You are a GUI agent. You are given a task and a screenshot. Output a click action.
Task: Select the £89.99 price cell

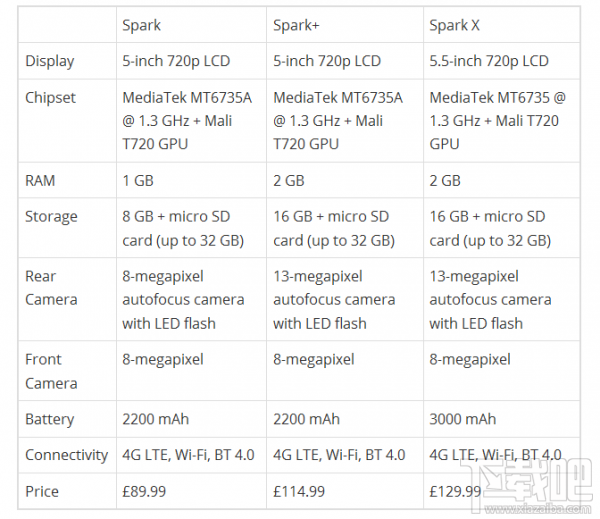pos(144,491)
